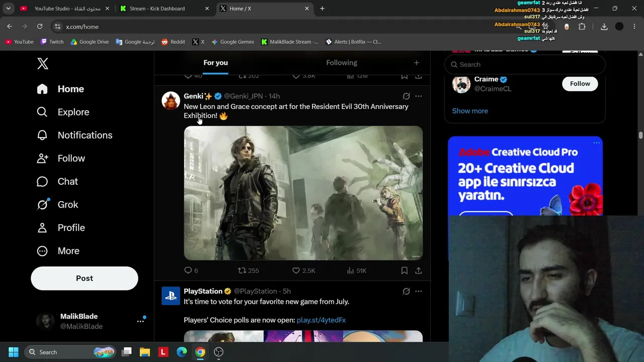The height and width of the screenshot is (362, 644).
Task: Open Adobe ad options menu
Action: pos(596,143)
